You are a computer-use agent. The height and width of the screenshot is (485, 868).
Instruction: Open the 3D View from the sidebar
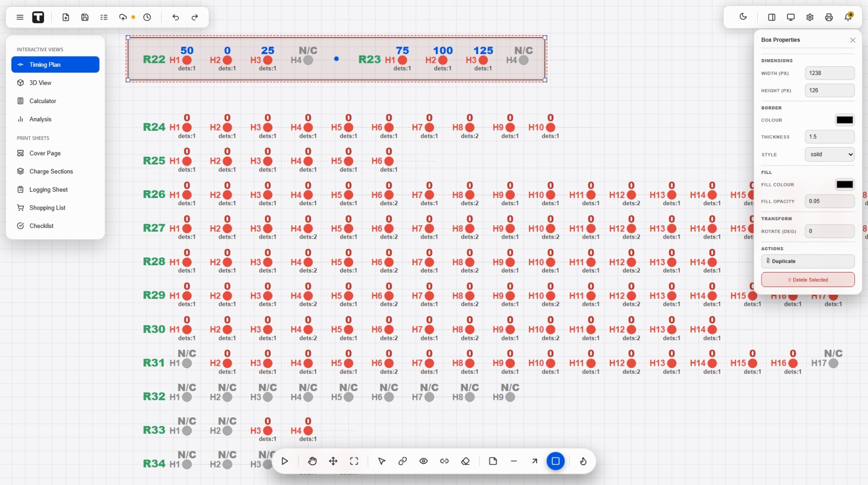click(x=55, y=83)
